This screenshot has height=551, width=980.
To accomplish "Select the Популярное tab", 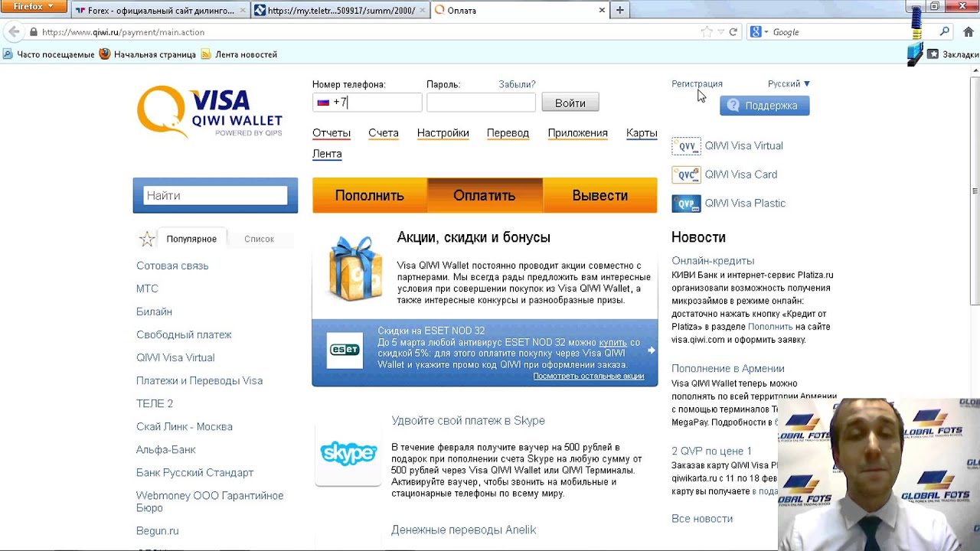I will coord(191,239).
